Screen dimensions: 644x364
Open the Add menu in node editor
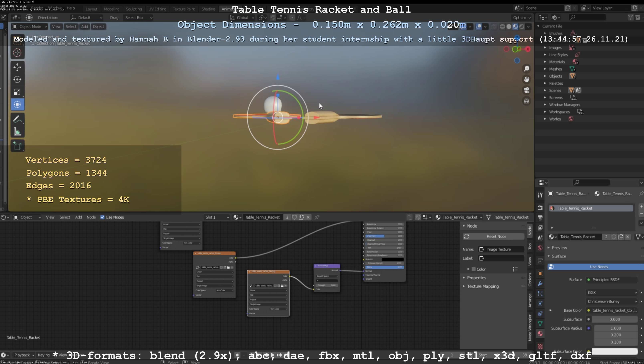click(x=79, y=217)
